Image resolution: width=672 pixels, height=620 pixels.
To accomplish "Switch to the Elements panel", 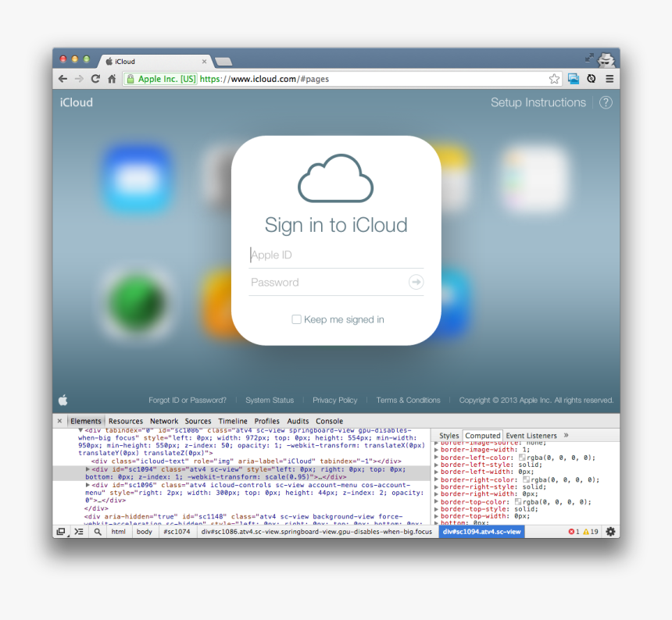I will tap(86, 421).
